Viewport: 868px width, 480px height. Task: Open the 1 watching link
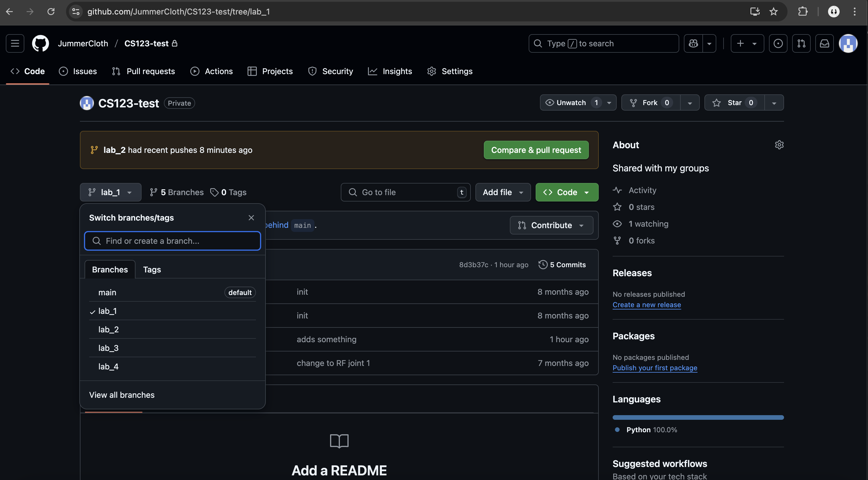640,224
